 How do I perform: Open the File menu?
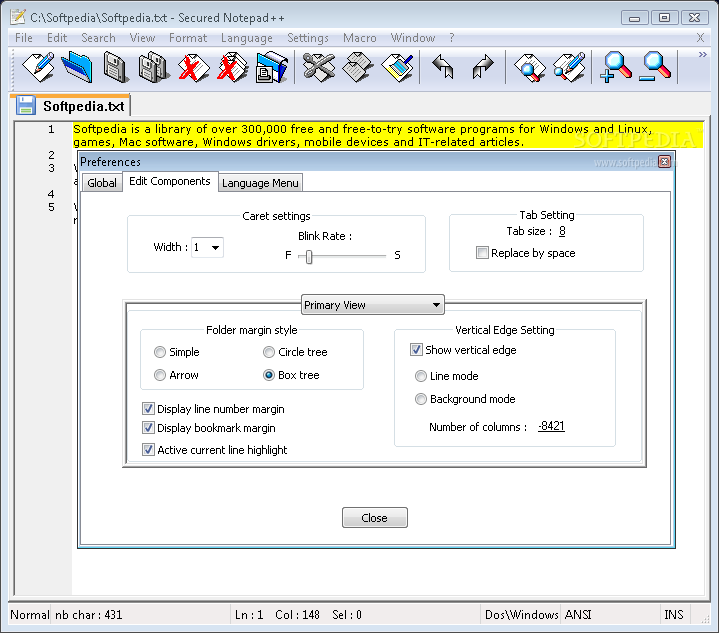point(23,38)
